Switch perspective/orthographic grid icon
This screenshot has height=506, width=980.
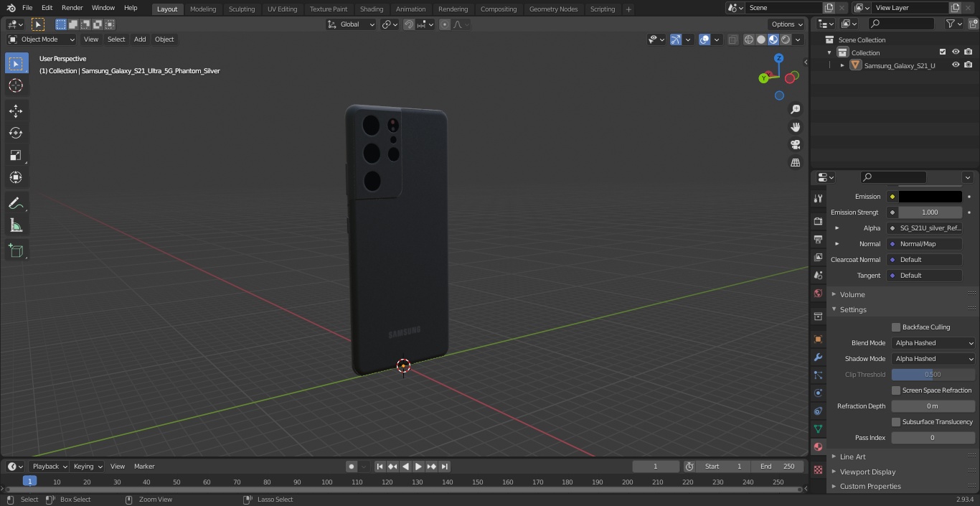coord(795,163)
